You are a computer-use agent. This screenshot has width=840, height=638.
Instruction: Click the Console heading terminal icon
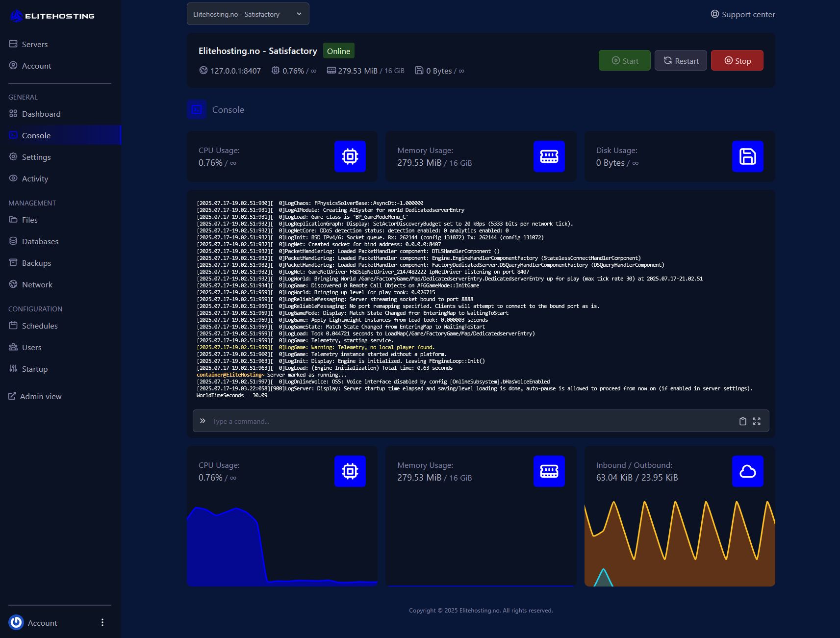[x=197, y=109]
